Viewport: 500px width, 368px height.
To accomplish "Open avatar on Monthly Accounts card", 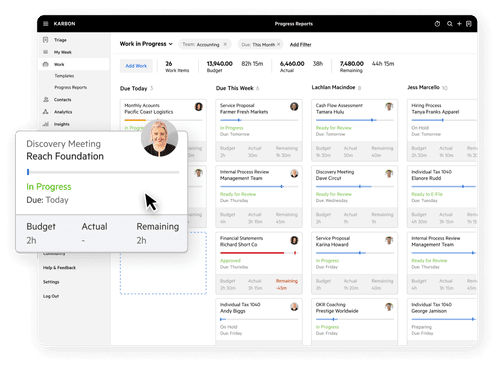I will pos(199,107).
